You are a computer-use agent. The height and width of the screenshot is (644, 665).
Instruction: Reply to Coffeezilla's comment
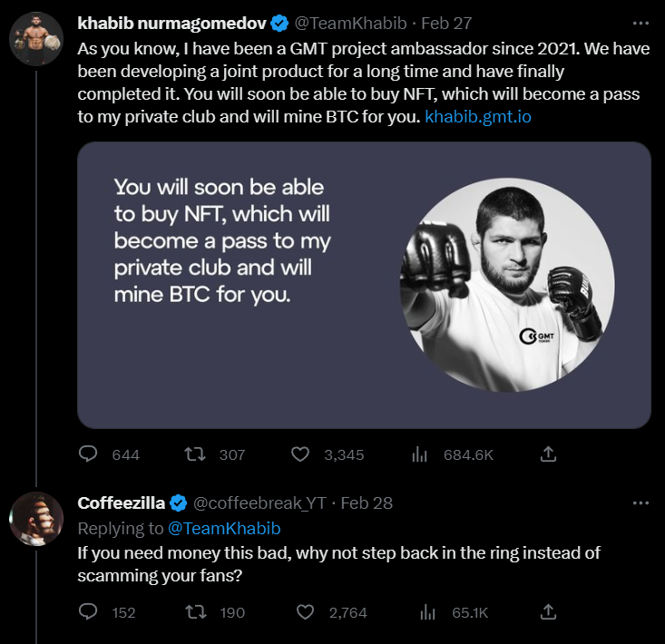pos(89,612)
